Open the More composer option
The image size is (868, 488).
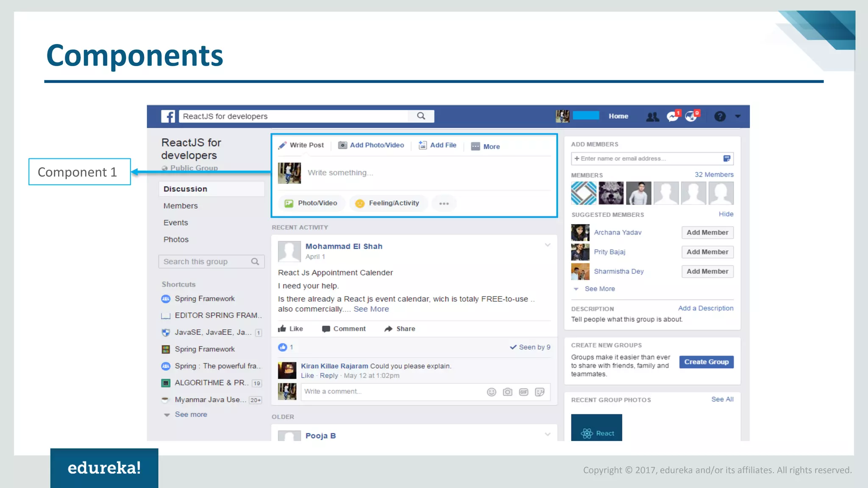coord(486,147)
